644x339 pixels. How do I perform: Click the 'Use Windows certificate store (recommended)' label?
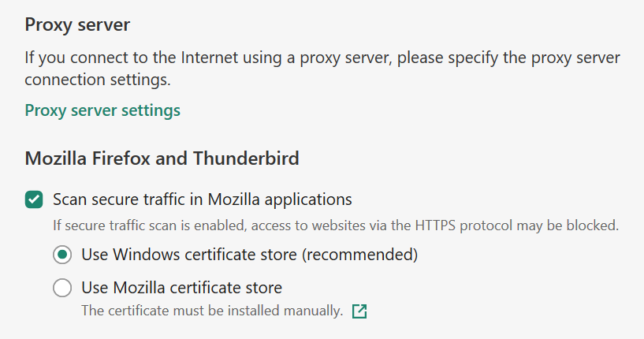pos(249,255)
